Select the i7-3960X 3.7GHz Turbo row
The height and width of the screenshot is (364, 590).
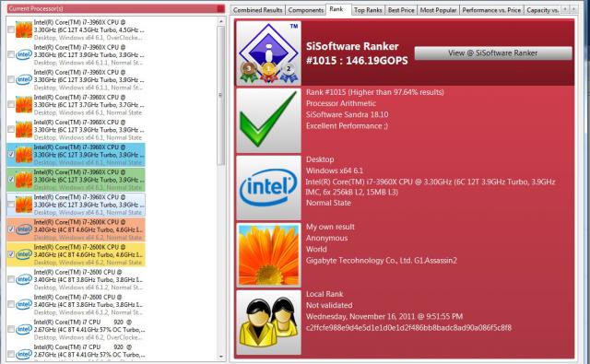tap(88, 104)
